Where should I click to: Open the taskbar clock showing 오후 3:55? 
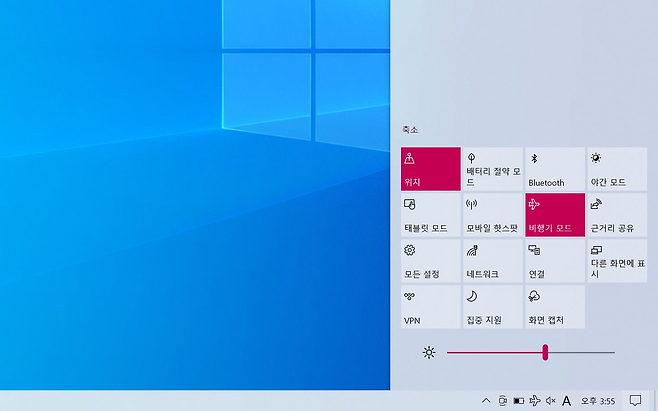coord(598,401)
